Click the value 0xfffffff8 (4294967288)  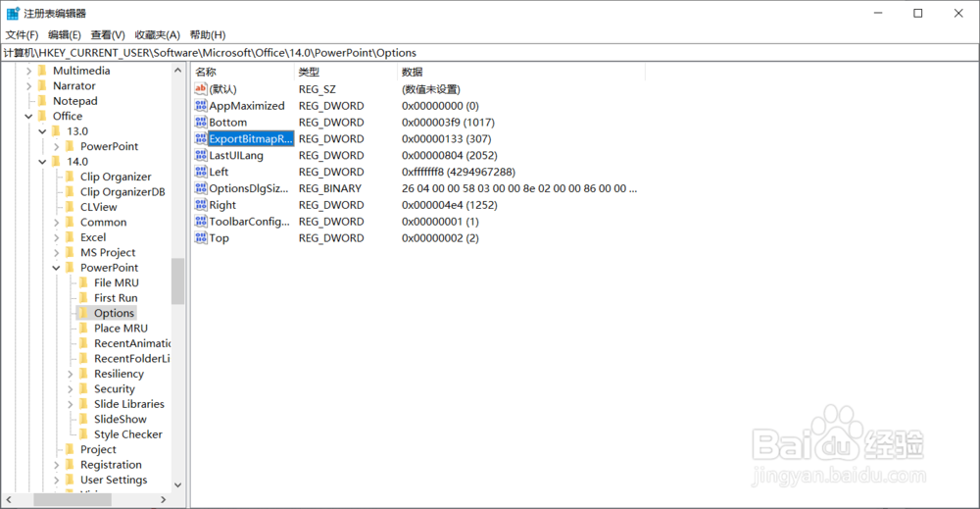pos(458,172)
